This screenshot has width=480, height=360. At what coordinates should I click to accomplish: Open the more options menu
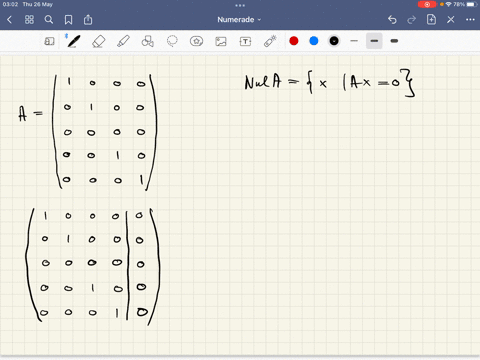[470, 20]
